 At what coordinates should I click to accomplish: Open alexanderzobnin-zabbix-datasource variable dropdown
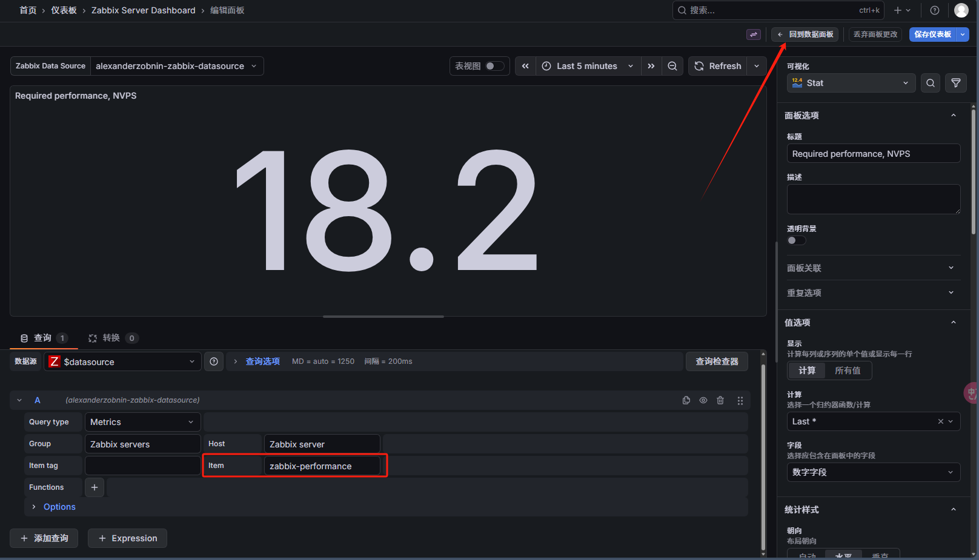(177, 66)
